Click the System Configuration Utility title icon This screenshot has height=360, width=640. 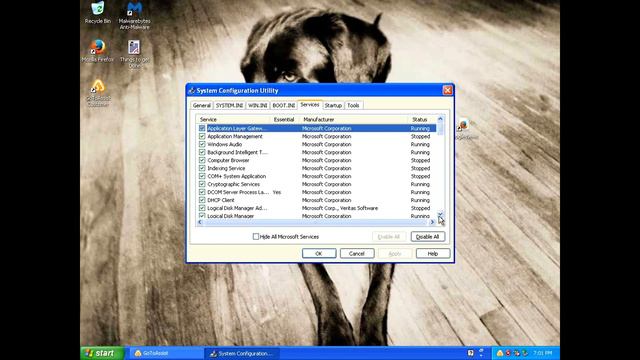(191, 91)
